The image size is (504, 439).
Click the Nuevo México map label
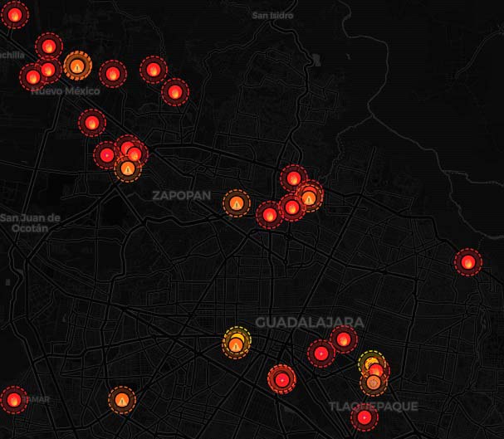click(x=66, y=91)
